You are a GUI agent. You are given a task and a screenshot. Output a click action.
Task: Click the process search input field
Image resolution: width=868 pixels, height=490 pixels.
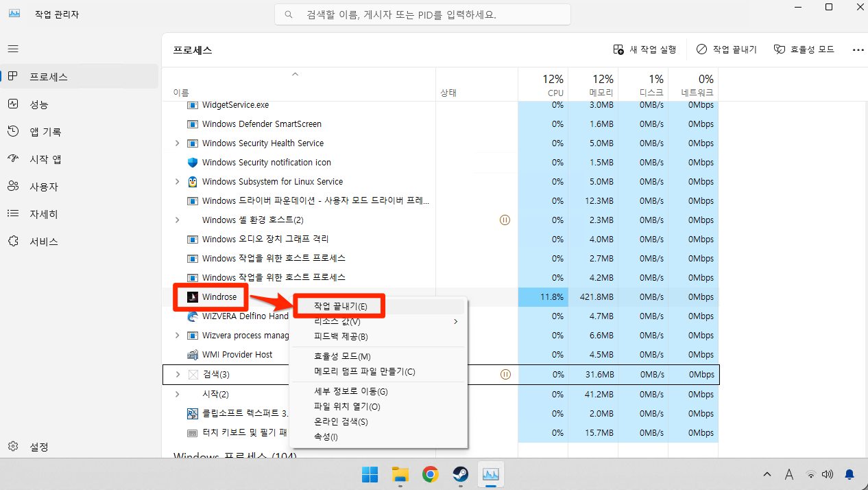click(x=422, y=14)
